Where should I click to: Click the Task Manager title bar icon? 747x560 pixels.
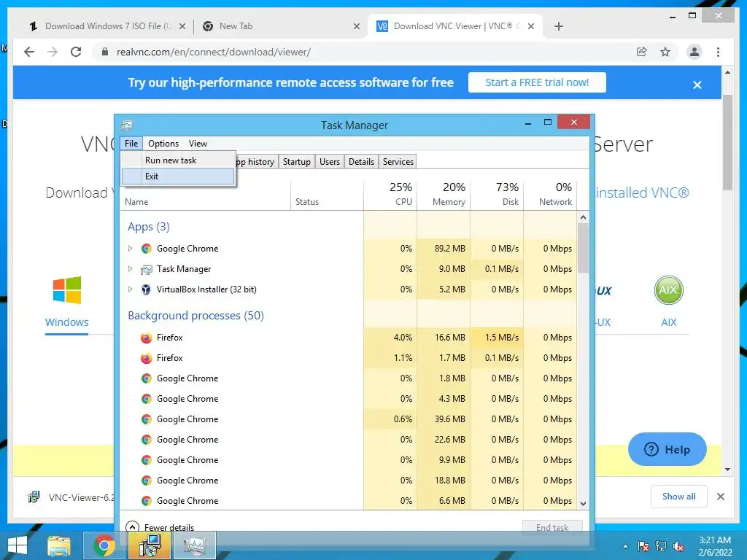point(127,125)
